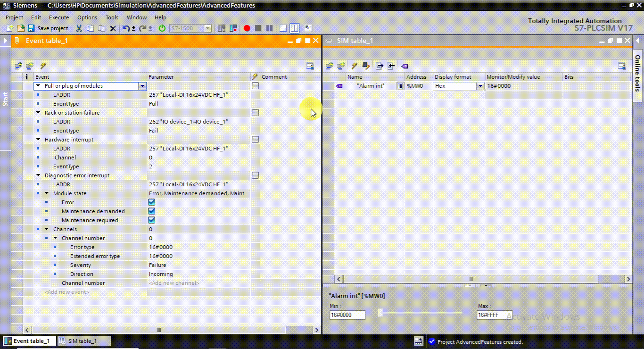Open the Hex display format dropdown
Image resolution: width=644 pixels, height=349 pixels.
pos(480,86)
